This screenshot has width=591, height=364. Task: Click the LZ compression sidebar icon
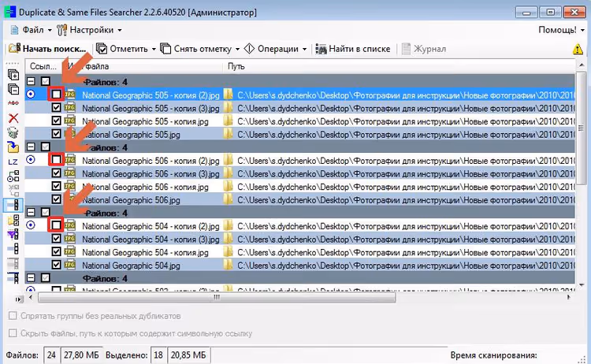13,162
